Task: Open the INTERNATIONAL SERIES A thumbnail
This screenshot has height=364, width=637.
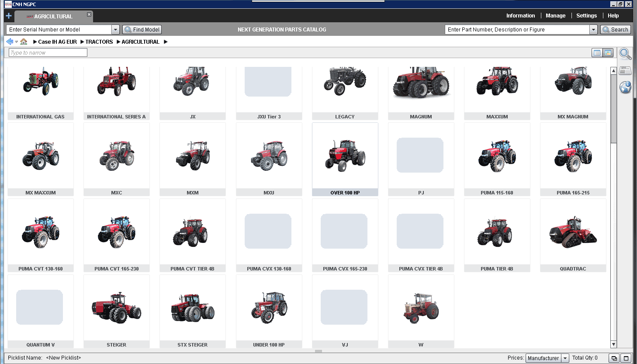Action: [117, 93]
